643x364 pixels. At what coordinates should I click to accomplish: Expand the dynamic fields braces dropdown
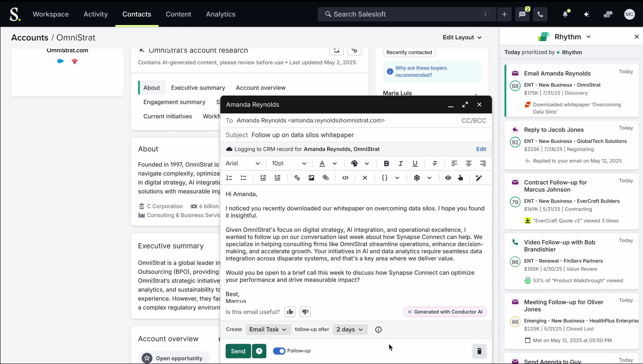tap(397, 178)
